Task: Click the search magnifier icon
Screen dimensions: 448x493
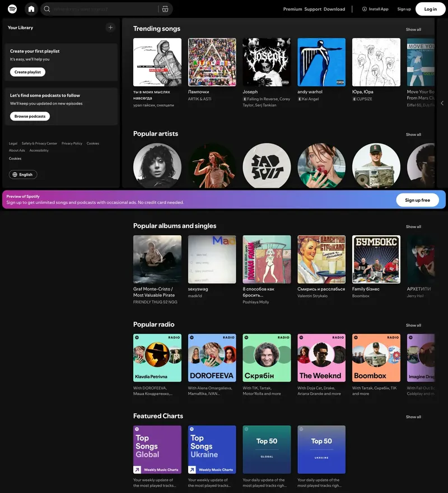Action: (47, 9)
